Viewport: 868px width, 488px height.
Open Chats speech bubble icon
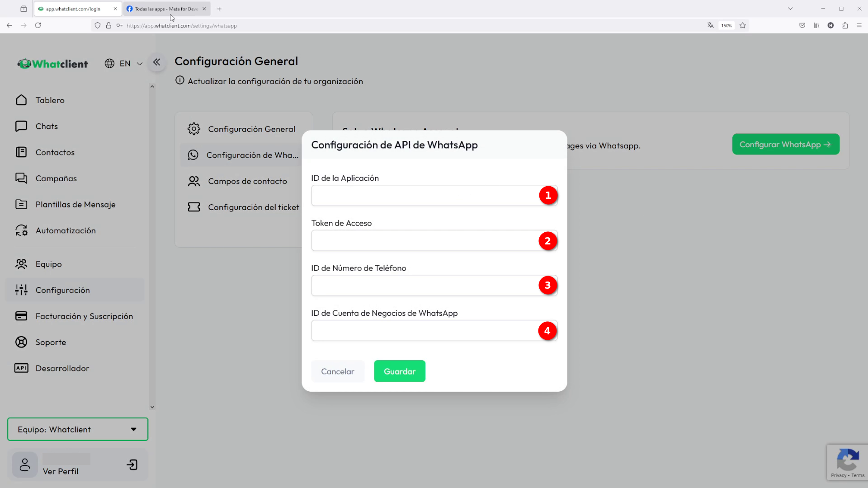tap(21, 126)
